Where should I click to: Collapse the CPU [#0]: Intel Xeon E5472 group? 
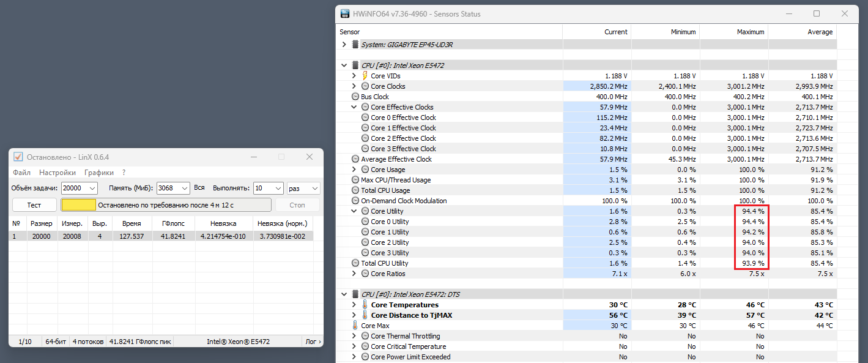344,65
